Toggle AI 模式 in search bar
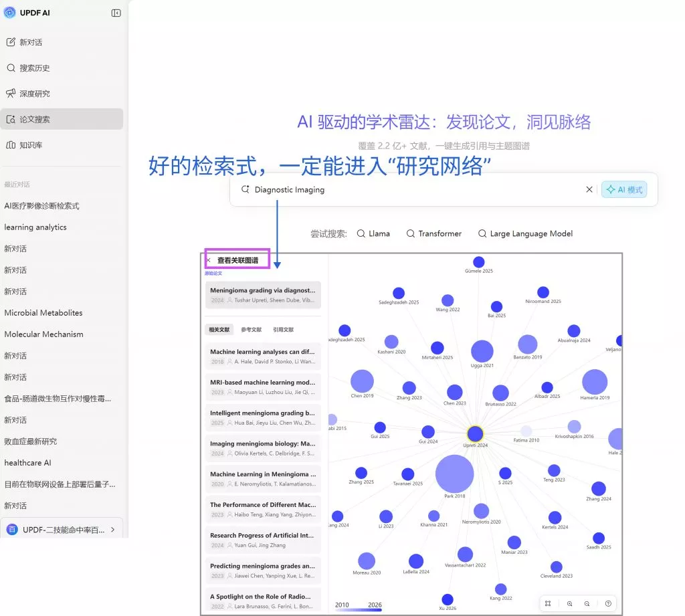 [x=624, y=189]
